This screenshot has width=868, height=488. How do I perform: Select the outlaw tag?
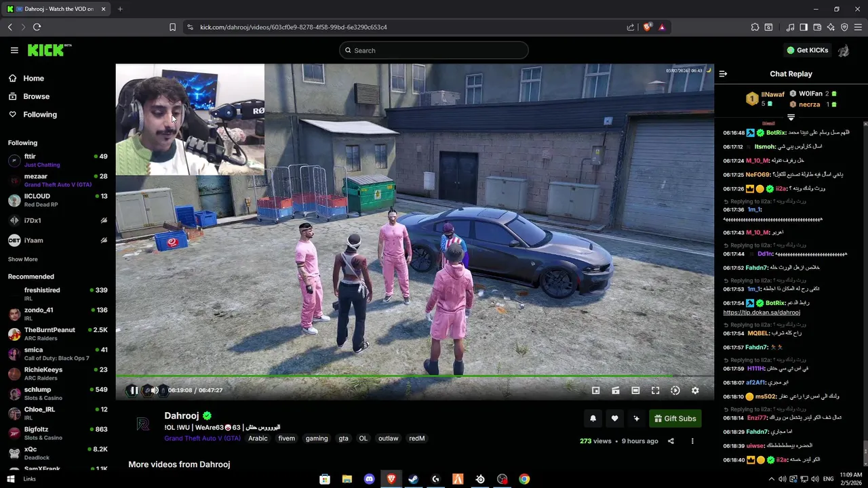(388, 439)
